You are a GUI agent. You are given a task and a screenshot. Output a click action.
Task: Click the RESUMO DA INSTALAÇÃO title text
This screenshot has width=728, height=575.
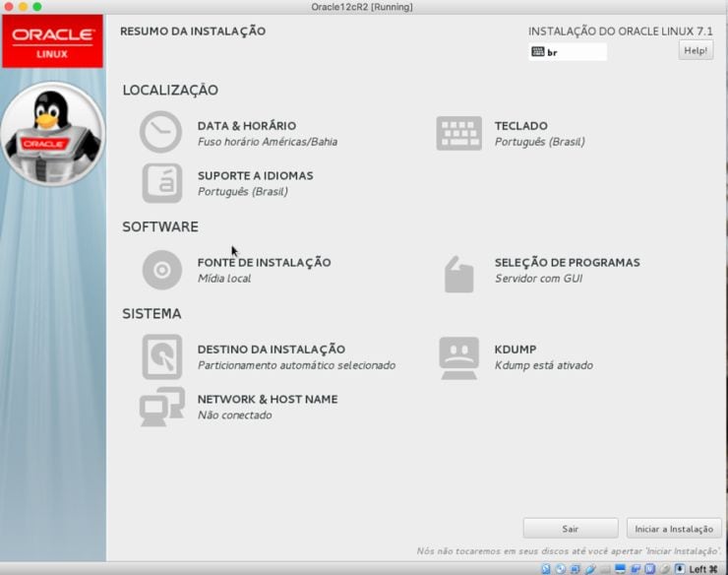[193, 32]
